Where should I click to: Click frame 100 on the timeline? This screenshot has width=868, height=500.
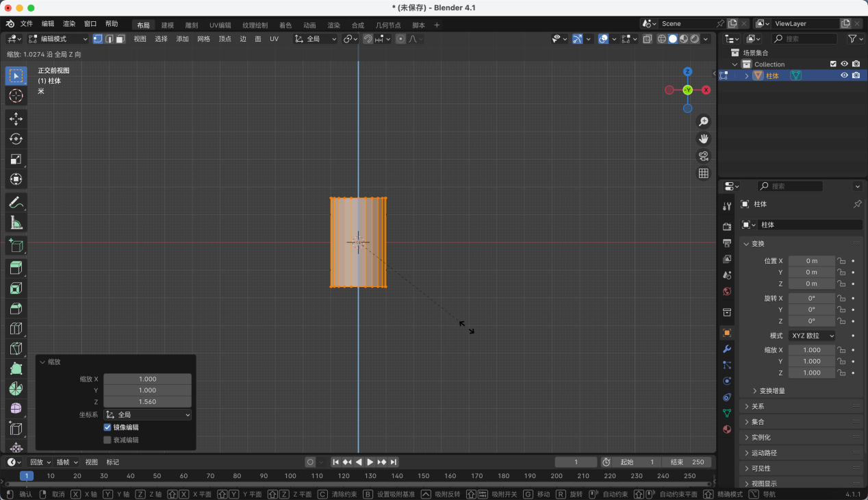point(290,476)
